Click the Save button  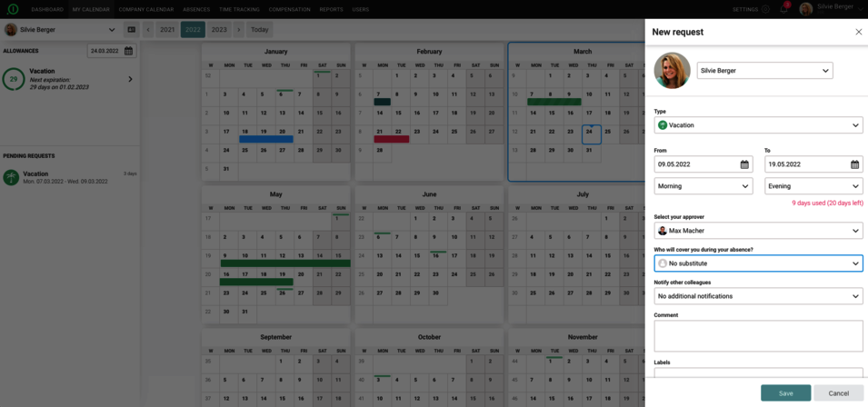click(785, 393)
